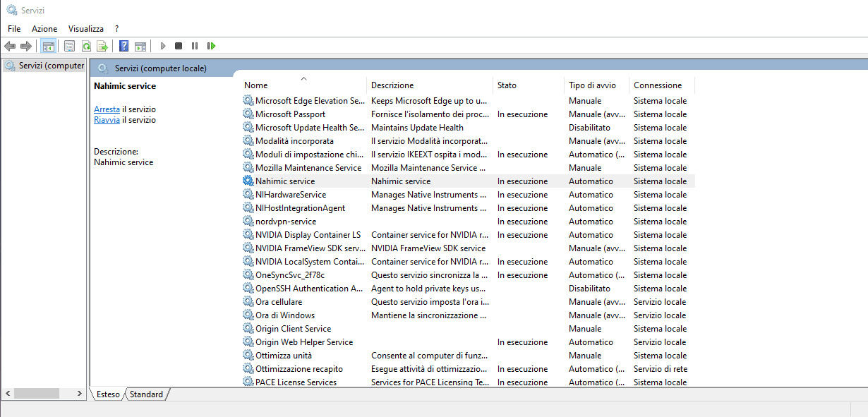Select OpenSSH Authentication A... row
Screen dimensions: 868x417
point(310,289)
